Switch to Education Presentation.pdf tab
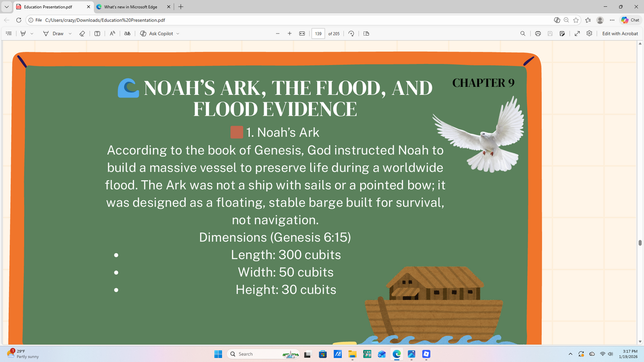Viewport: 644px width, 362px height. tap(48, 7)
